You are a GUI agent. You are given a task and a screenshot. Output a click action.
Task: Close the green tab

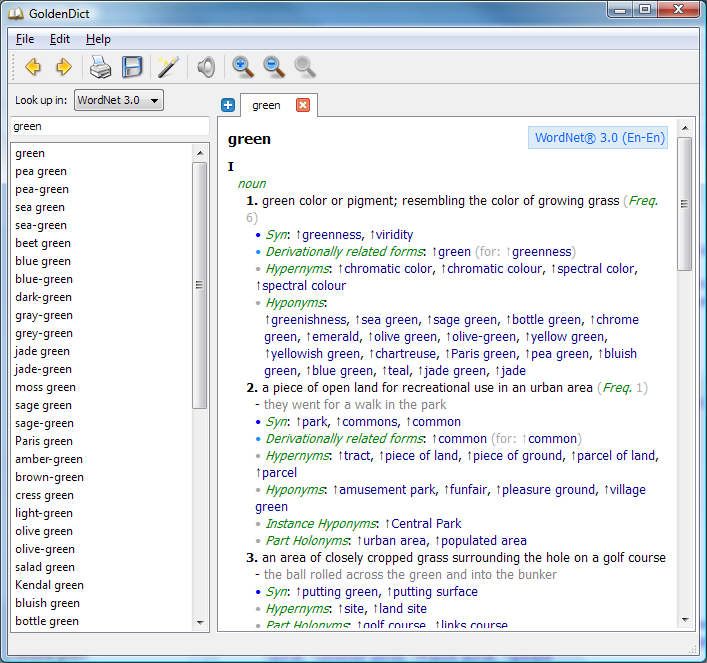303,105
